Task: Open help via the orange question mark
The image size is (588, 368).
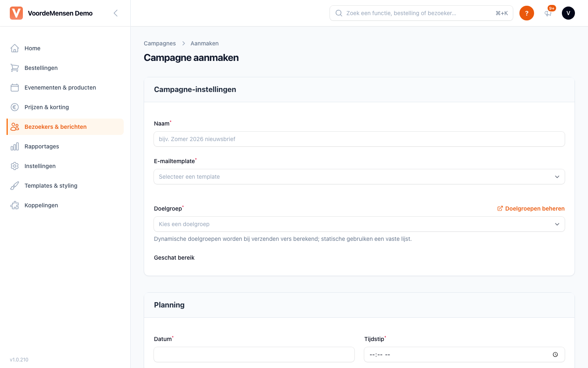Action: click(x=527, y=13)
